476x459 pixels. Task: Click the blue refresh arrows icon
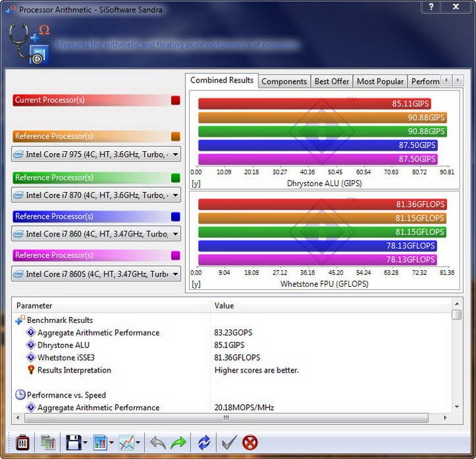point(204,443)
